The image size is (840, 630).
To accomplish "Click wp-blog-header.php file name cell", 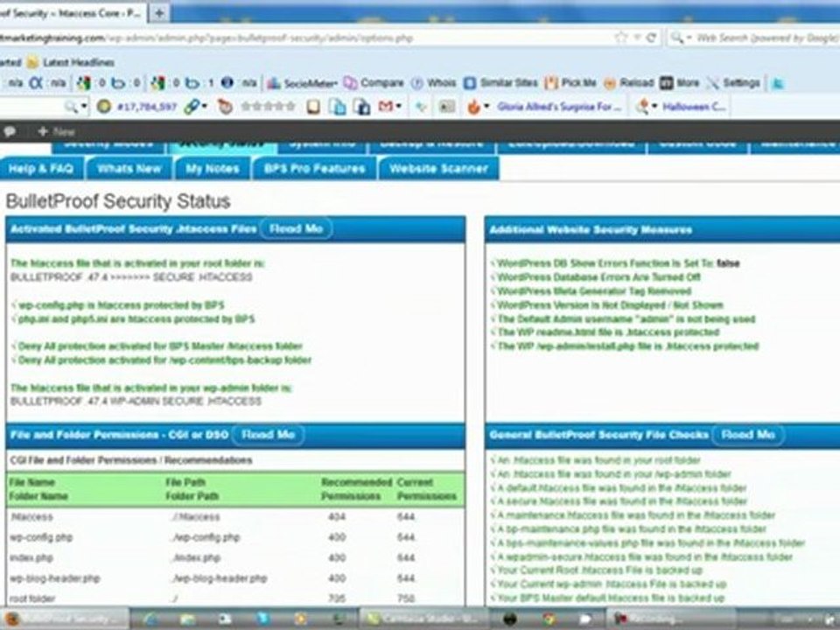I will [x=54, y=578].
